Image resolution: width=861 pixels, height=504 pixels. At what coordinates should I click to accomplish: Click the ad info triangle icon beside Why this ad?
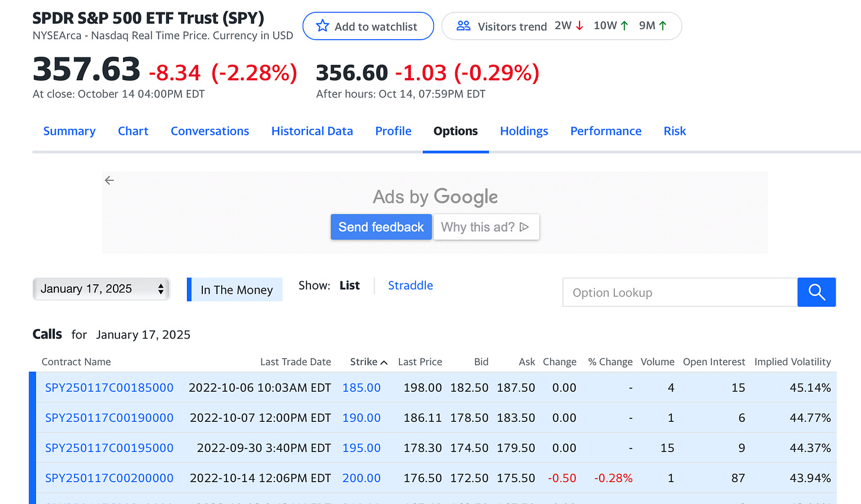[x=524, y=227]
